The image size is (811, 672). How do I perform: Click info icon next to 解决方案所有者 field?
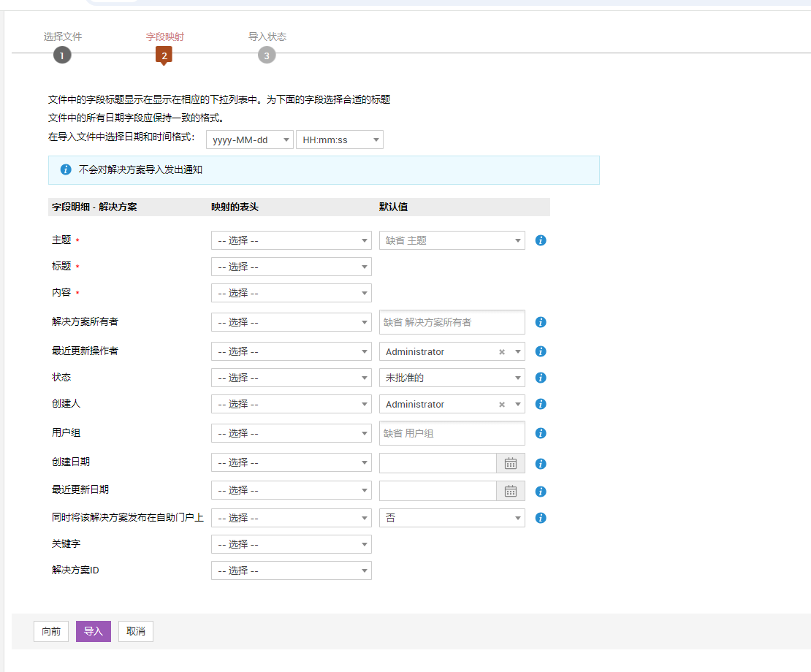(541, 322)
